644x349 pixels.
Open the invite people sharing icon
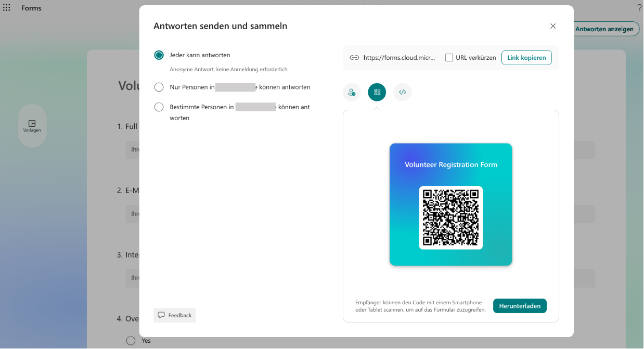(352, 93)
